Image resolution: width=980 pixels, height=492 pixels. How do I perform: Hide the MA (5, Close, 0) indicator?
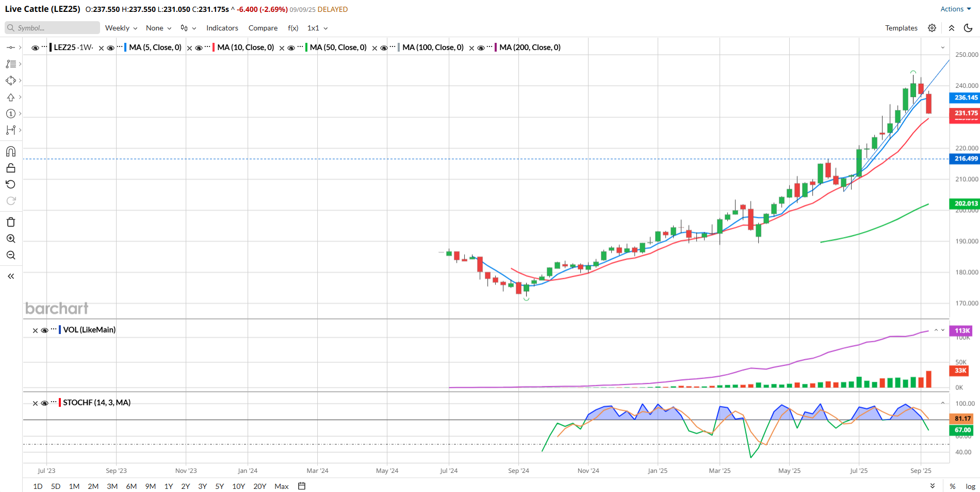pos(110,48)
